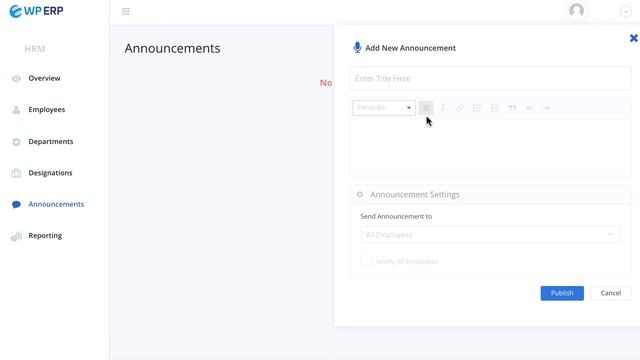The image size is (640, 360).
Task: Click the Announcements page heading
Action: [172, 48]
